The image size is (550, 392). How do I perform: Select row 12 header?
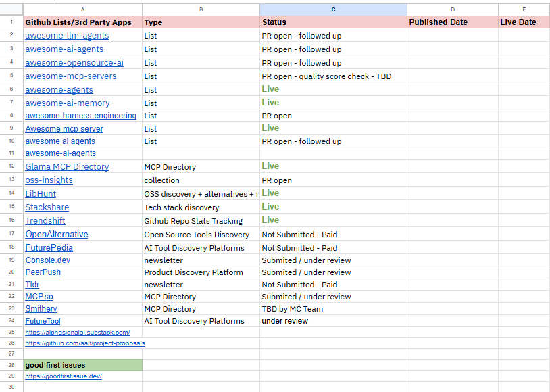(11, 166)
